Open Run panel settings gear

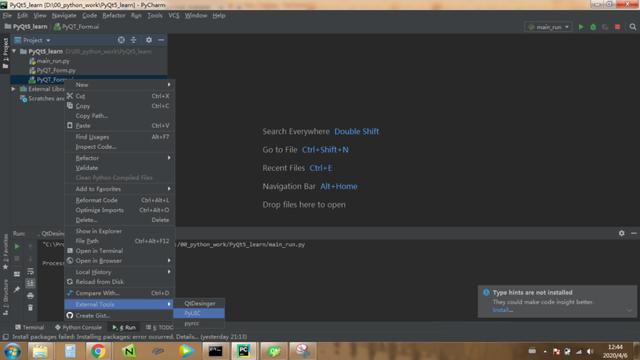[x=621, y=233]
